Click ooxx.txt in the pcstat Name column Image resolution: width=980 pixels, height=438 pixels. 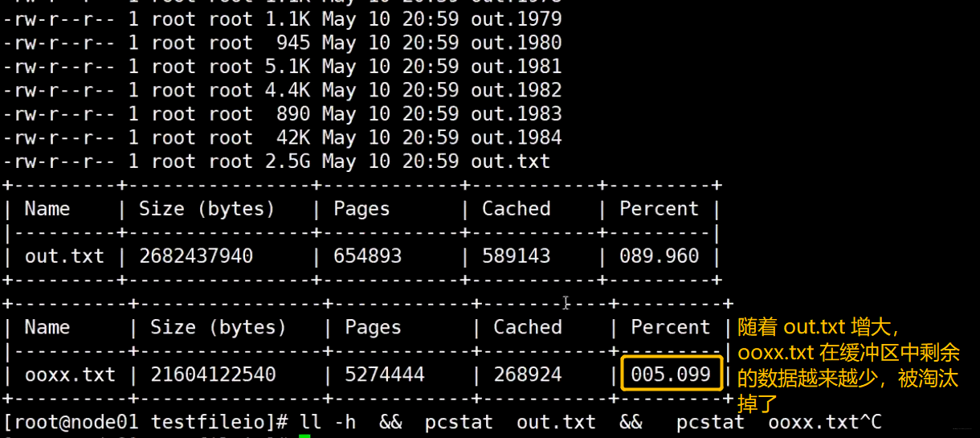click(x=70, y=375)
